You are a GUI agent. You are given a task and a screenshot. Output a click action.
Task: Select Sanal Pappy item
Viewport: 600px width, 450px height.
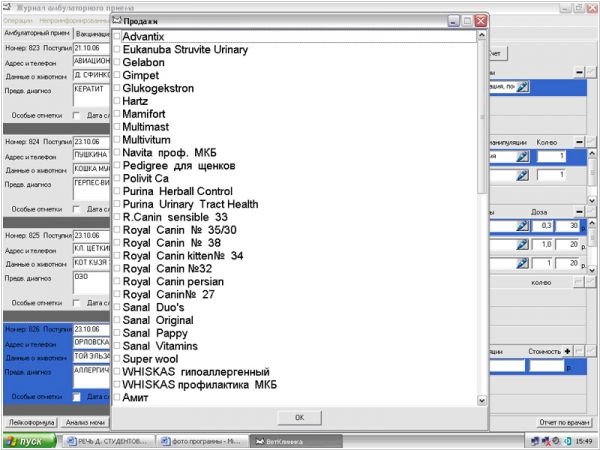click(x=155, y=333)
